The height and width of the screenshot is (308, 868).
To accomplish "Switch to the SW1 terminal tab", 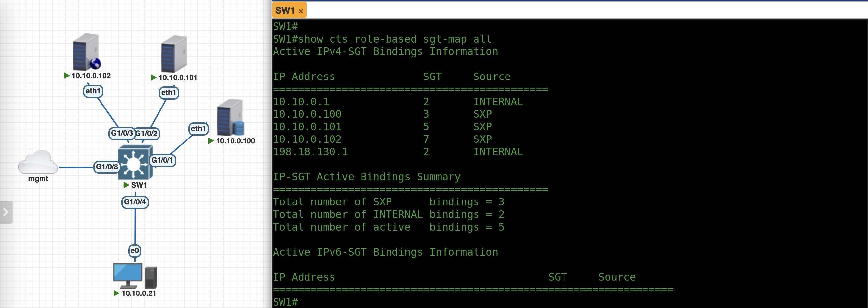I will click(x=285, y=11).
